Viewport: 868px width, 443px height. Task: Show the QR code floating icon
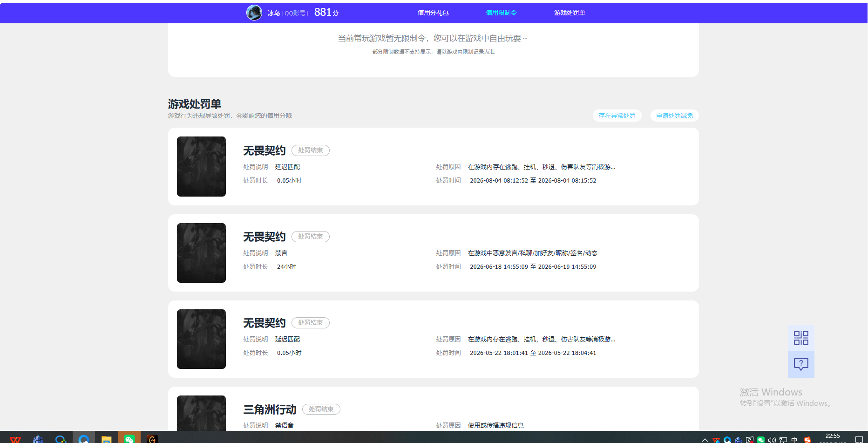pyautogui.click(x=801, y=338)
